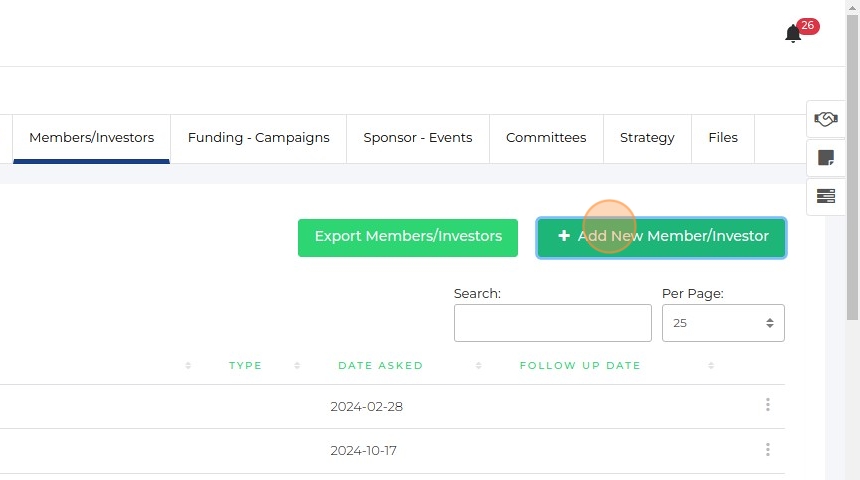Image resolution: width=860 pixels, height=480 pixels.
Task: Click sort arrows beside Type column
Action: tap(297, 366)
